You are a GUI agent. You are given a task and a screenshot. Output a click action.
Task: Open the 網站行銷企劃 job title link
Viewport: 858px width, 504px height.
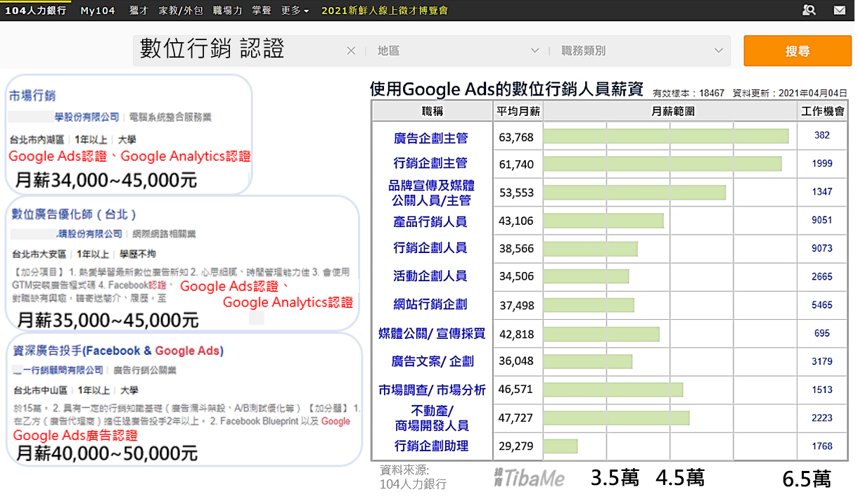[x=430, y=304]
